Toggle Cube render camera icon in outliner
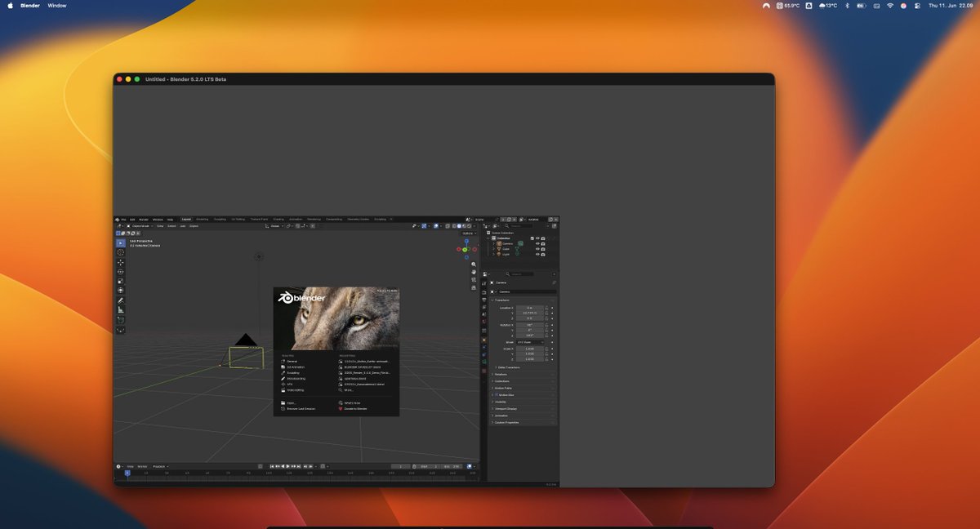This screenshot has height=529, width=980. click(x=543, y=249)
